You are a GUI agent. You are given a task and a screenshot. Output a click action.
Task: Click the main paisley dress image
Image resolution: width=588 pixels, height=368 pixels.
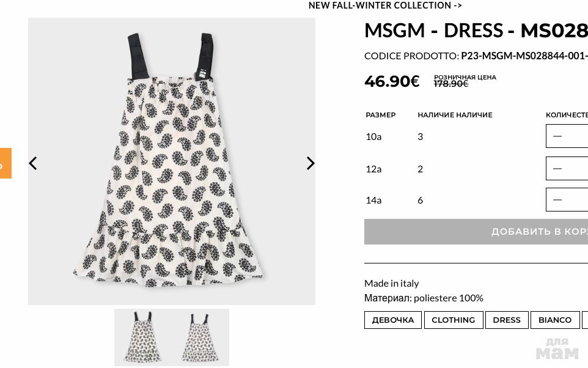(x=172, y=161)
